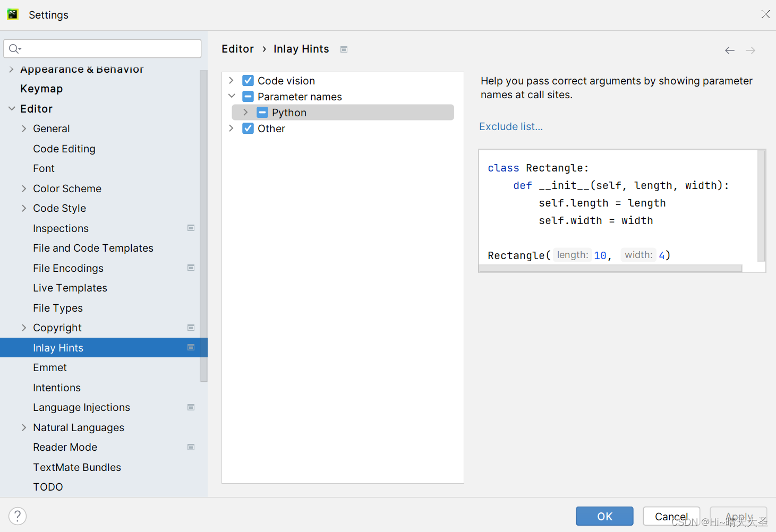Open the Emmet settings page

[x=50, y=367]
